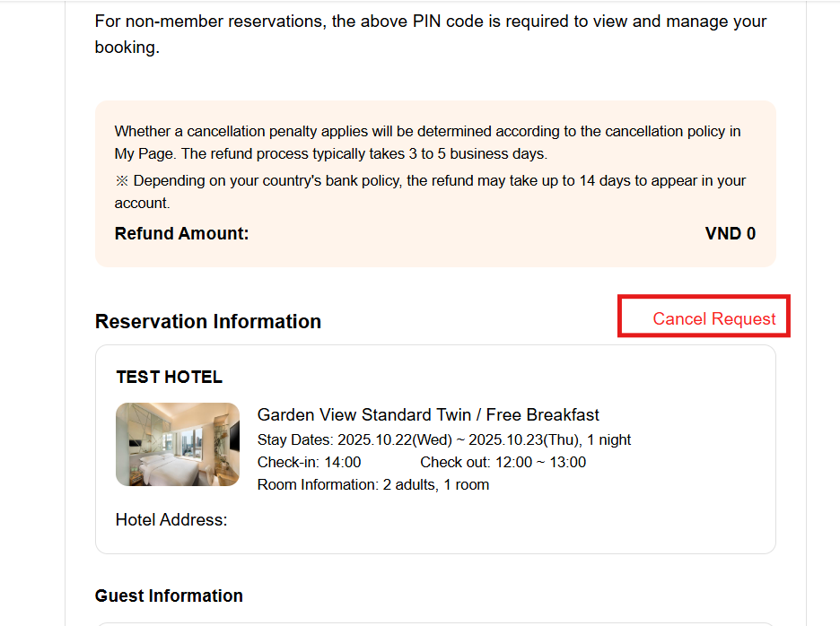Image resolution: width=840 pixels, height=626 pixels.
Task: Click the Guest Information heading
Action: [169, 596]
